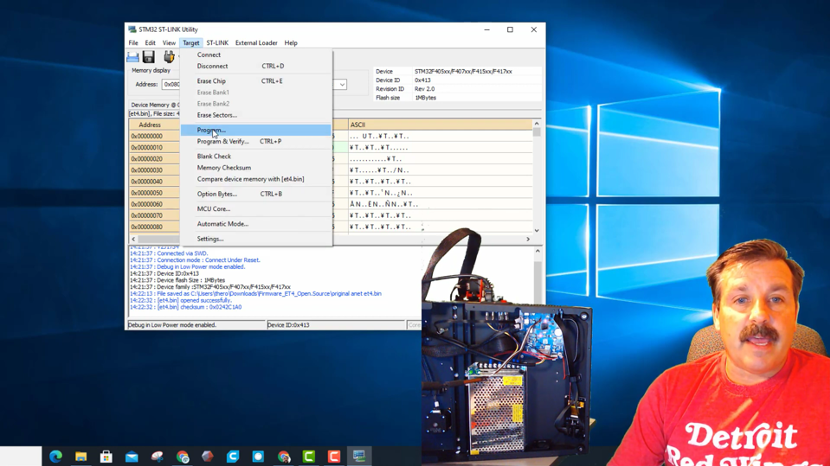Click the Connect to target plug icon
This screenshot has height=466, width=830.
[x=168, y=57]
